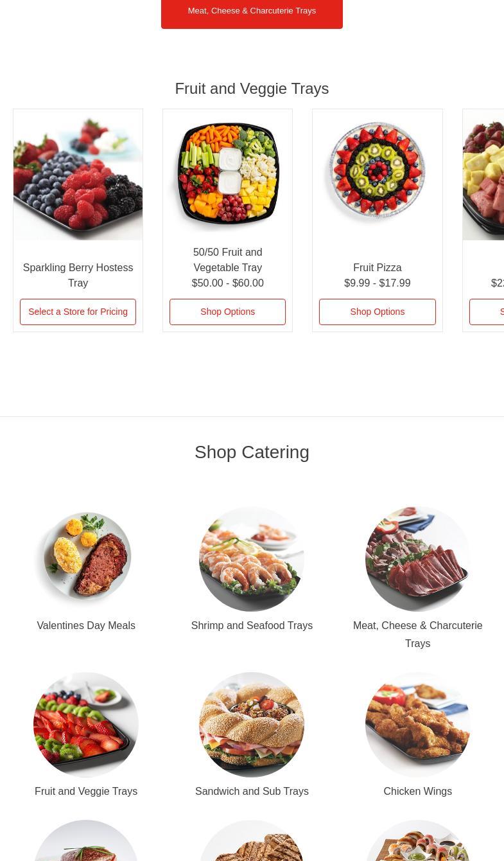Select the Sandwich and Sub Trays circular image
Screen dimensions: 504x861
(x=252, y=725)
